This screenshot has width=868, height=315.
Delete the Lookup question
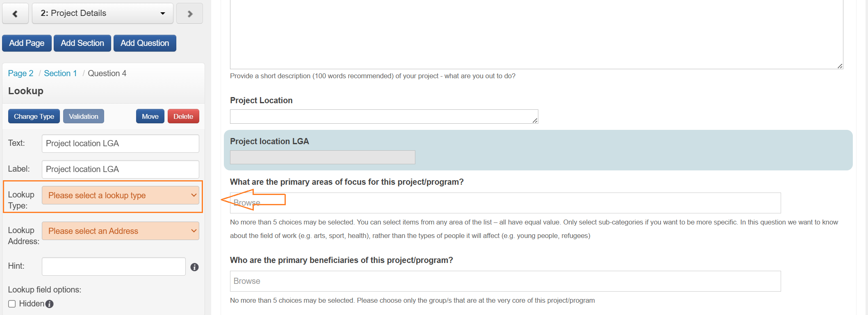pyautogui.click(x=183, y=116)
